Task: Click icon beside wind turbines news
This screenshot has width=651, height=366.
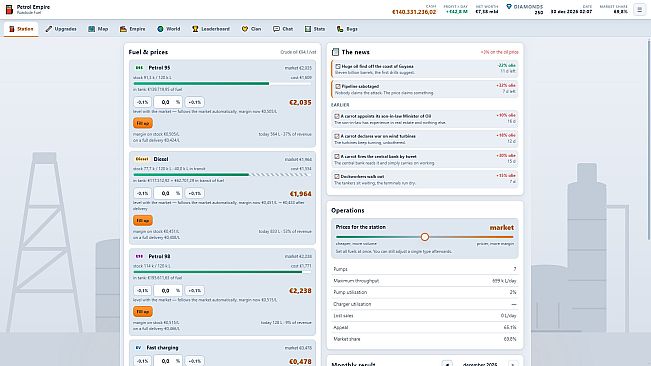Action: point(337,136)
